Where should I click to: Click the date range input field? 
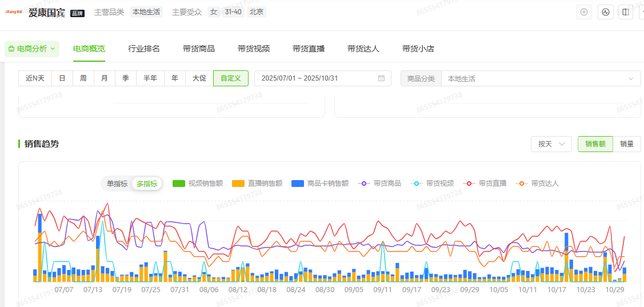(x=316, y=78)
